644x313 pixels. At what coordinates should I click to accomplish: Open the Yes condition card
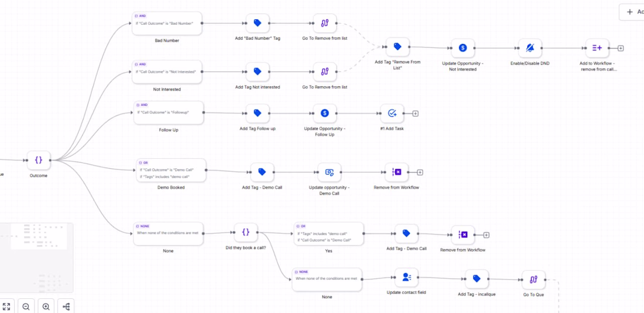(x=329, y=234)
